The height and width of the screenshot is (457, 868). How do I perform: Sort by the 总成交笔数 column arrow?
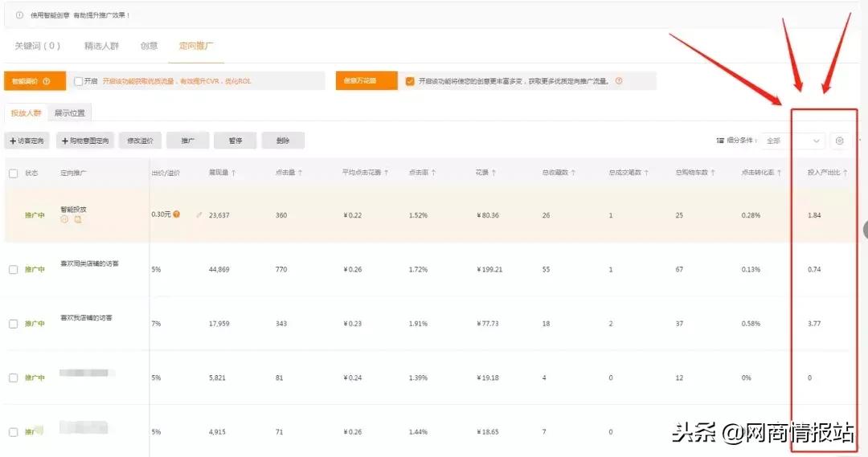pyautogui.click(x=646, y=173)
